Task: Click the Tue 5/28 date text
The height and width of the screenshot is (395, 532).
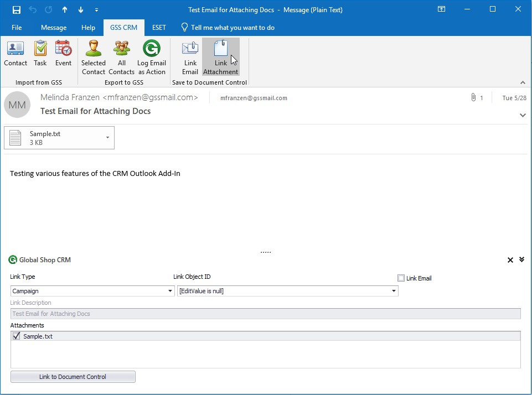Action: pyautogui.click(x=514, y=98)
